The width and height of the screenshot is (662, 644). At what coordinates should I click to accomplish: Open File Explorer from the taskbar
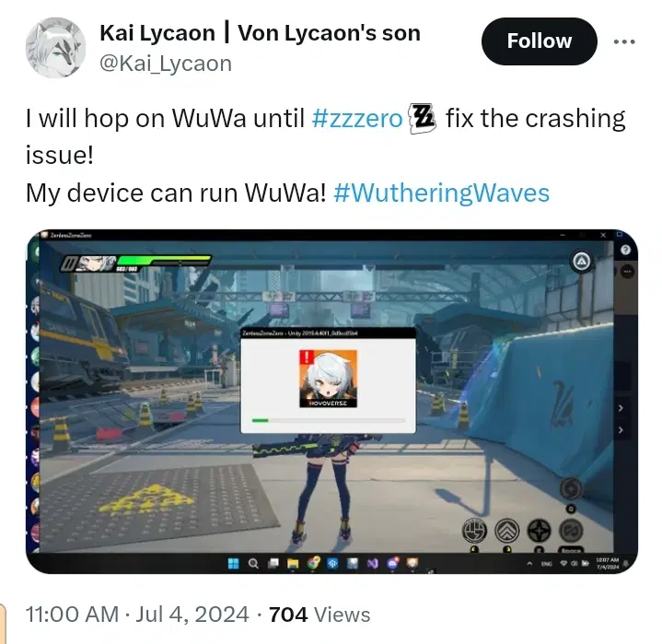tap(293, 563)
